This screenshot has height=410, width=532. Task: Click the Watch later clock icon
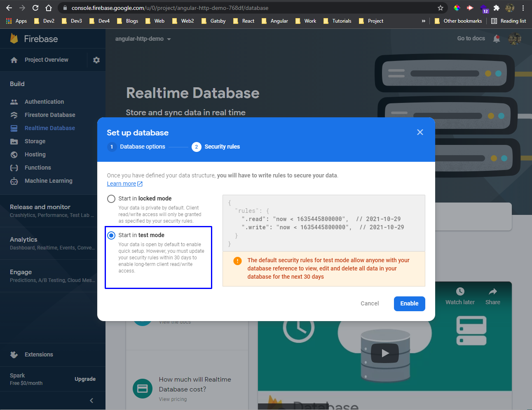click(460, 291)
